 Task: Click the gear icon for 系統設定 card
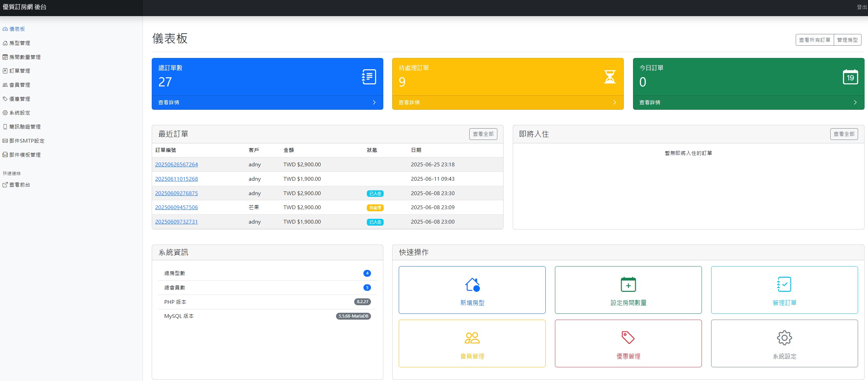tap(784, 338)
